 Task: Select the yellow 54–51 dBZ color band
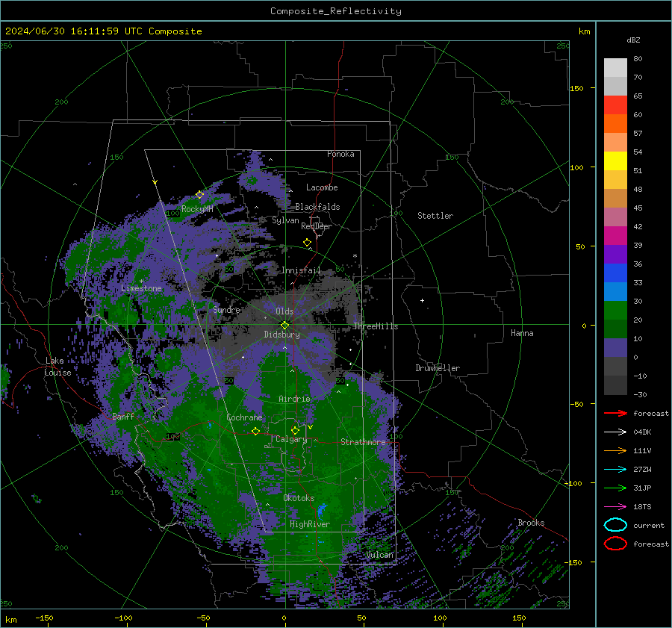tap(615, 161)
